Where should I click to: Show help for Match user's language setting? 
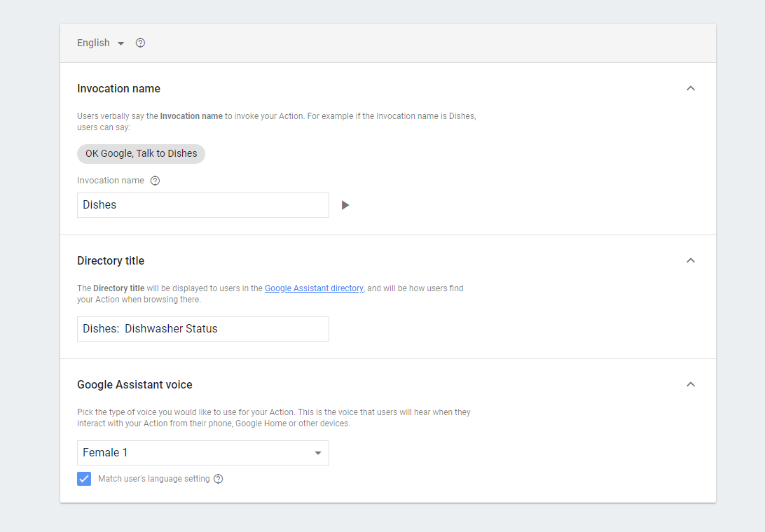coord(219,479)
